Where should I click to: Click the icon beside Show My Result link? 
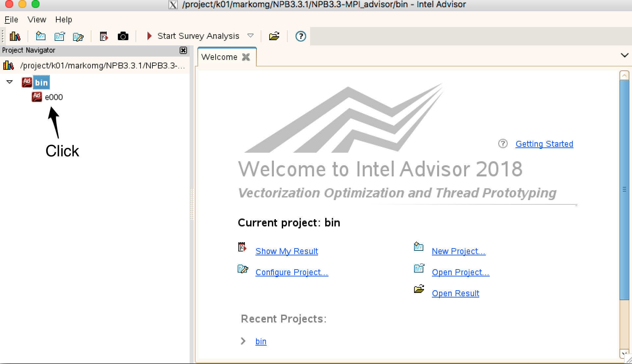pyautogui.click(x=242, y=247)
